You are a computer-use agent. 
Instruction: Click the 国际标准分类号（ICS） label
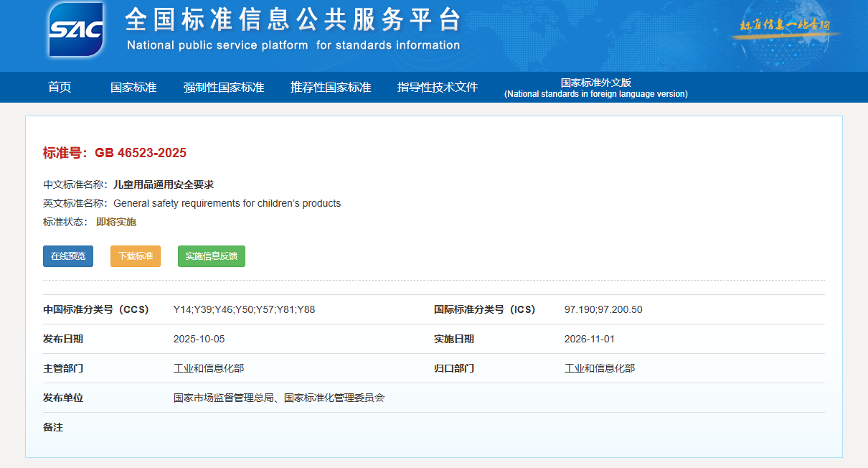[484, 309]
